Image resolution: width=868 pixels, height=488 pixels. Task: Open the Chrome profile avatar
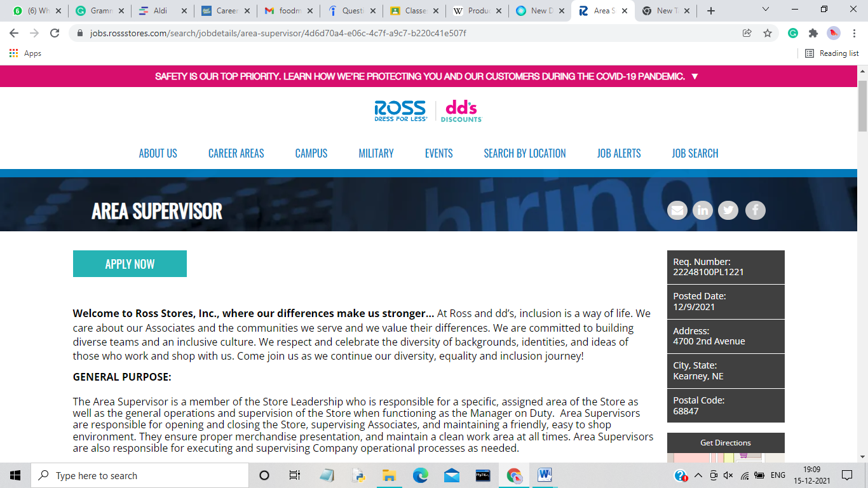pyautogui.click(x=834, y=33)
